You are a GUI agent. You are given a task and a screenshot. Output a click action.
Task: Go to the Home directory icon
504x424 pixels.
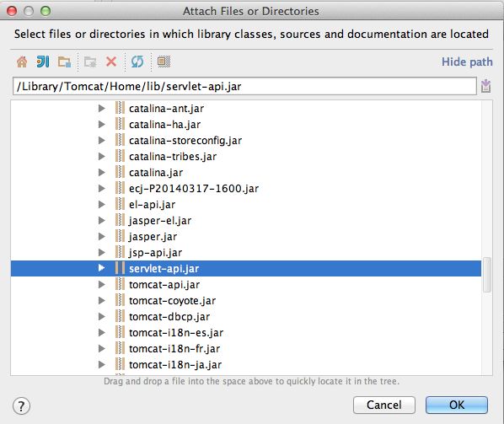tap(22, 62)
